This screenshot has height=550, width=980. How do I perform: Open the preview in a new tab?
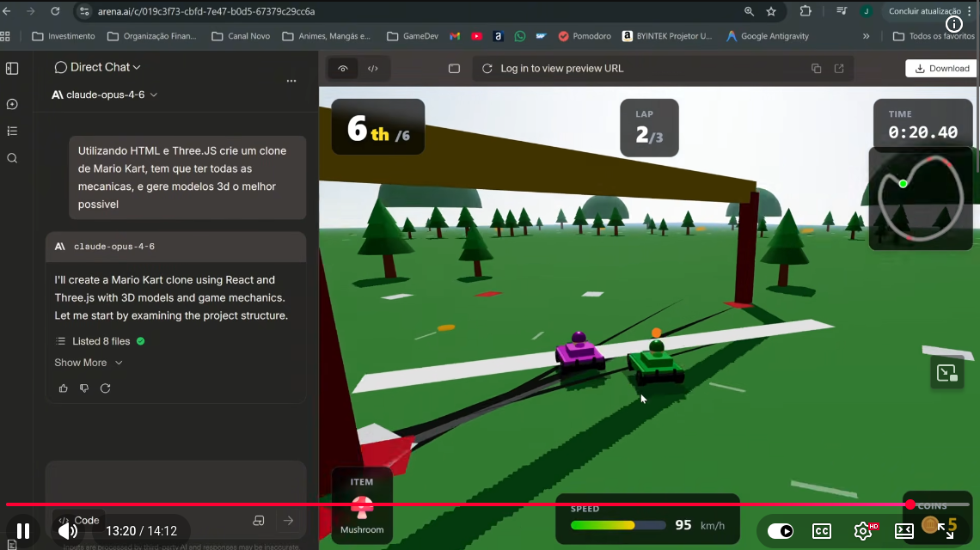[x=839, y=68]
